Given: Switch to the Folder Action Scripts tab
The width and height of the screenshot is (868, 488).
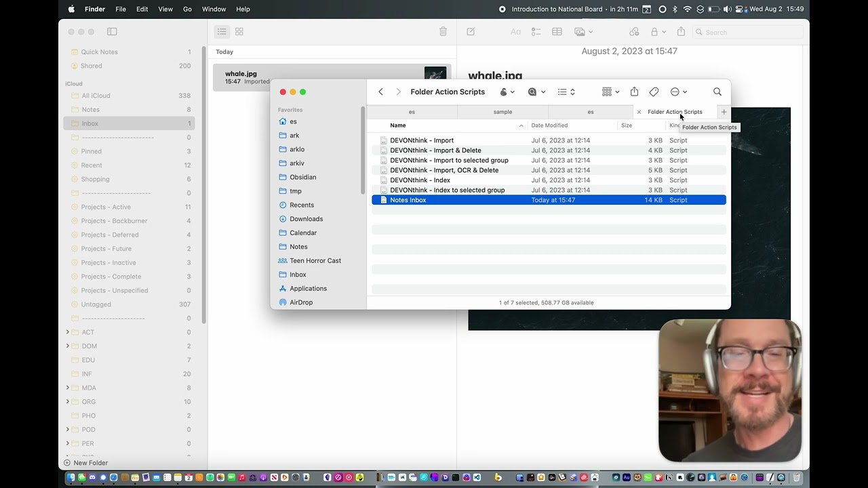Looking at the screenshot, I should (x=675, y=112).
